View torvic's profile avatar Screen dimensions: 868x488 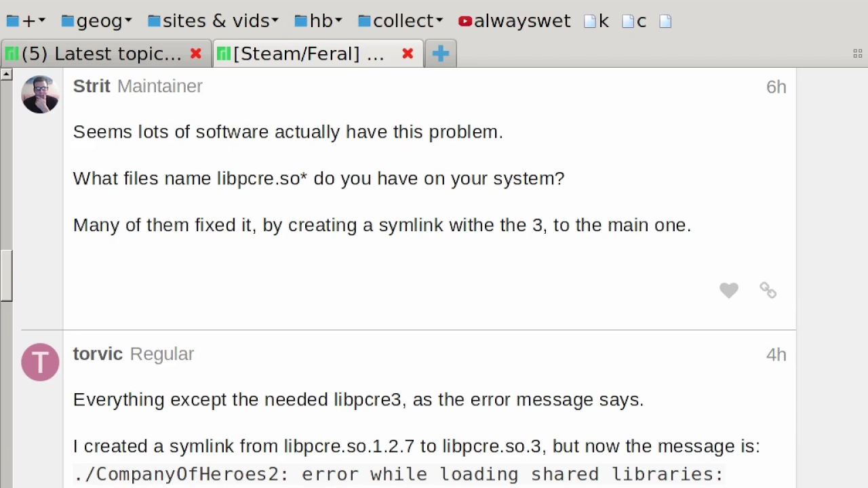pyautogui.click(x=40, y=362)
